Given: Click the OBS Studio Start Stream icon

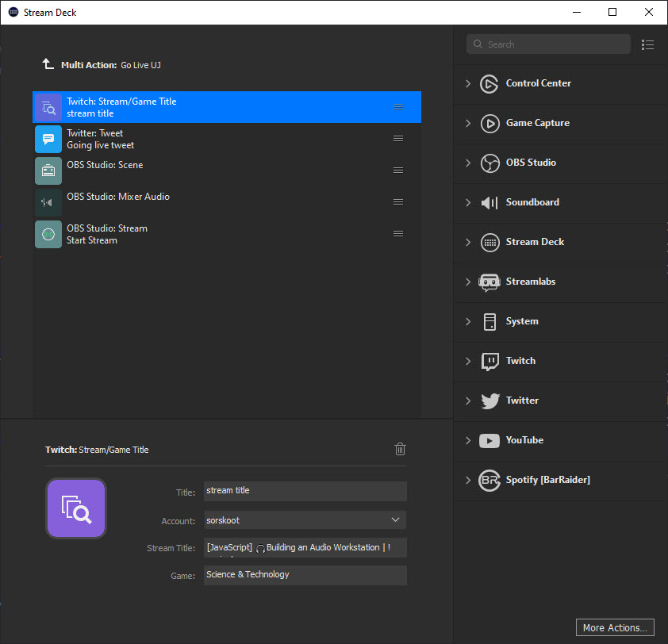Looking at the screenshot, I should point(48,234).
